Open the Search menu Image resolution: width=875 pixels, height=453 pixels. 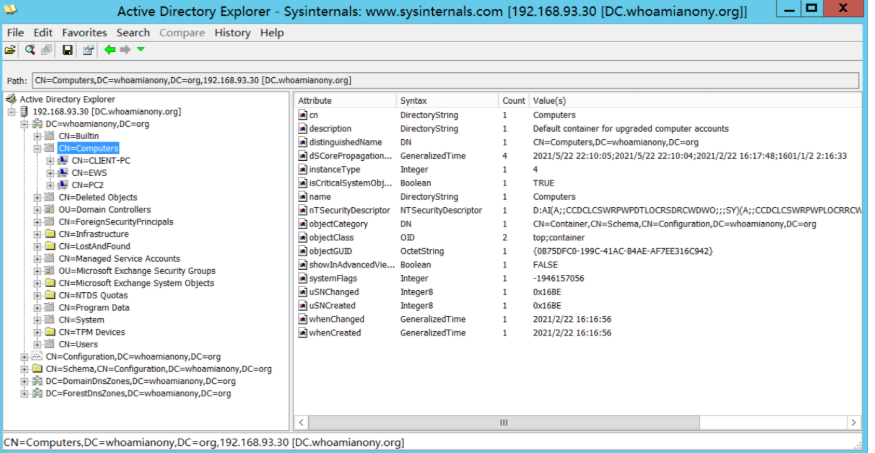pos(133,32)
